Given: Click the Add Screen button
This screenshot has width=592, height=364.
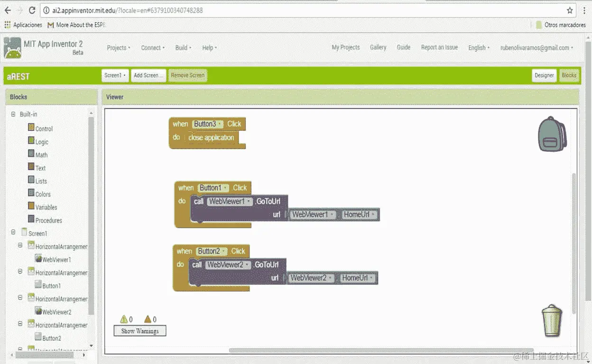Looking at the screenshot, I should click(148, 75).
